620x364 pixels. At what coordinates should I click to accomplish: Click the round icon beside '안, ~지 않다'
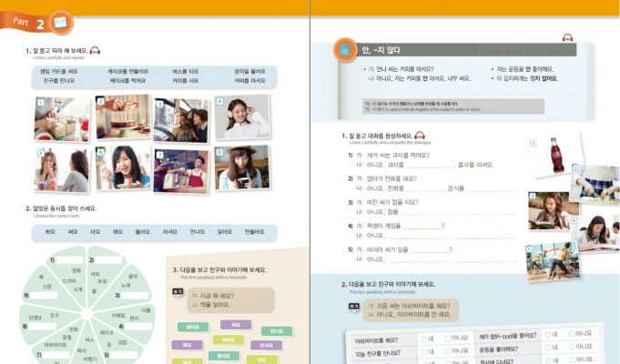coord(344,51)
